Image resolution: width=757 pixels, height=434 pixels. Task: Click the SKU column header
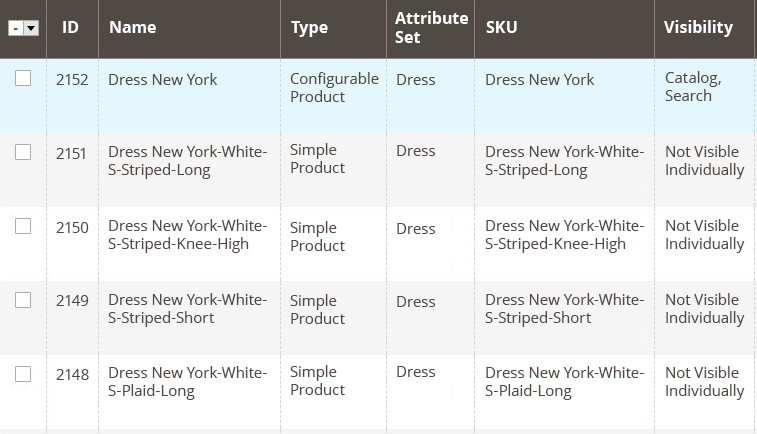click(501, 27)
